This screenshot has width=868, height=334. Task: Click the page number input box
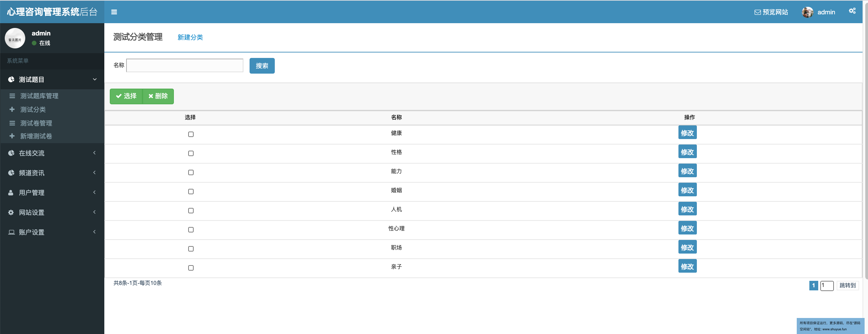click(827, 286)
